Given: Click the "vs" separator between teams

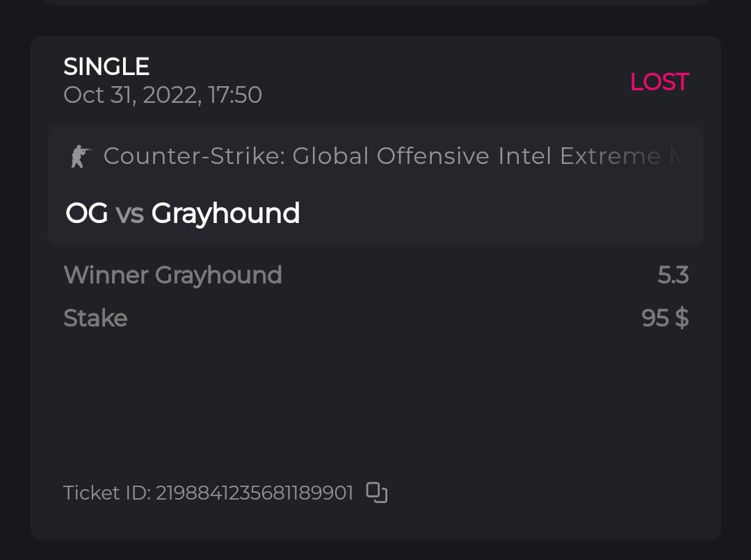Looking at the screenshot, I should [x=129, y=213].
